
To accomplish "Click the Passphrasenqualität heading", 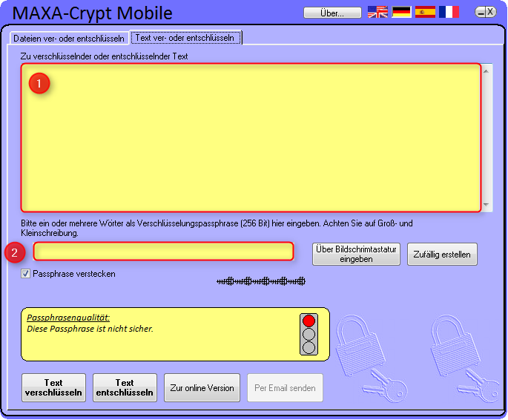I will coord(68,318).
